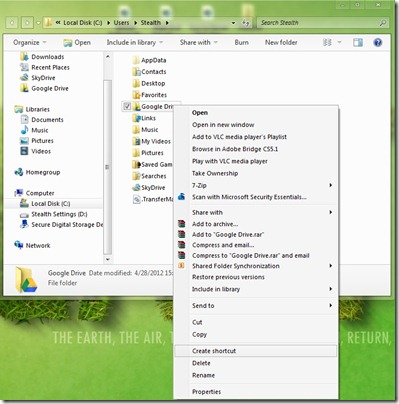Click the Homegroup icon
Screen dimensions: 399x404
tap(19, 172)
